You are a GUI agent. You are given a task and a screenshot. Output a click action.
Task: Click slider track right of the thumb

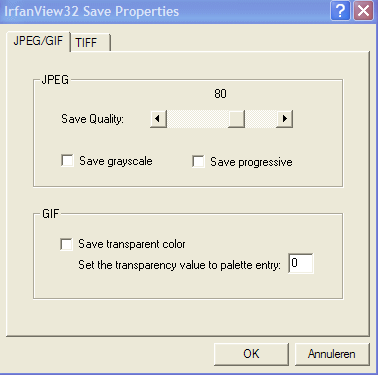[x=261, y=119]
